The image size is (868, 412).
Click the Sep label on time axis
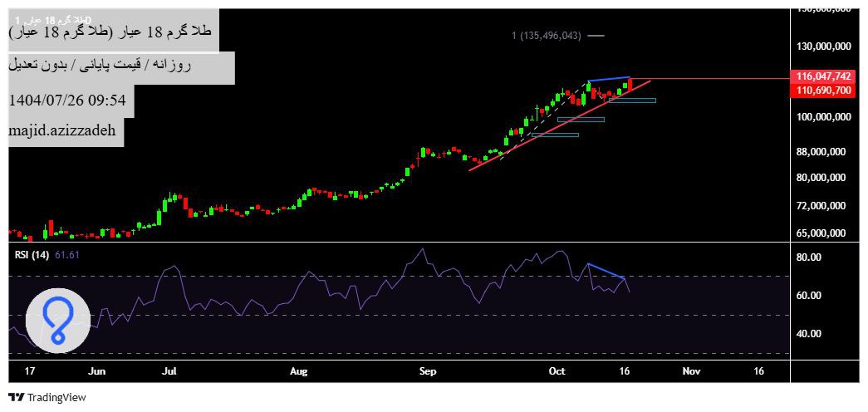[428, 372]
